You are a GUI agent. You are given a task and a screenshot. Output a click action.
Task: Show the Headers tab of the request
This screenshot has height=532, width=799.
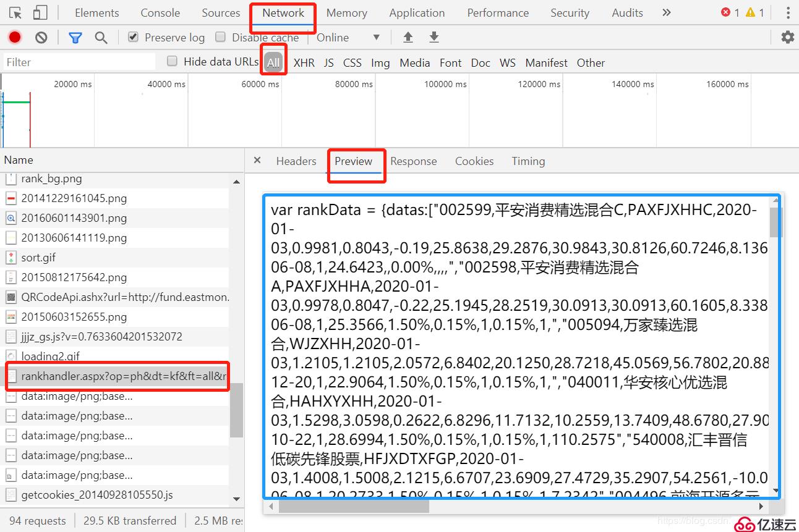pyautogui.click(x=296, y=161)
